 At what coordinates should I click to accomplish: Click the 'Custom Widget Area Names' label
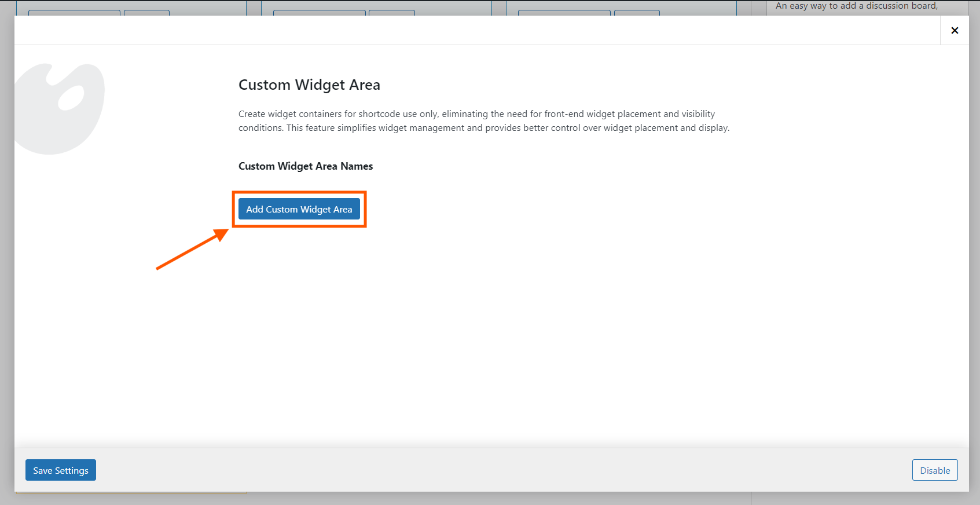pos(306,166)
